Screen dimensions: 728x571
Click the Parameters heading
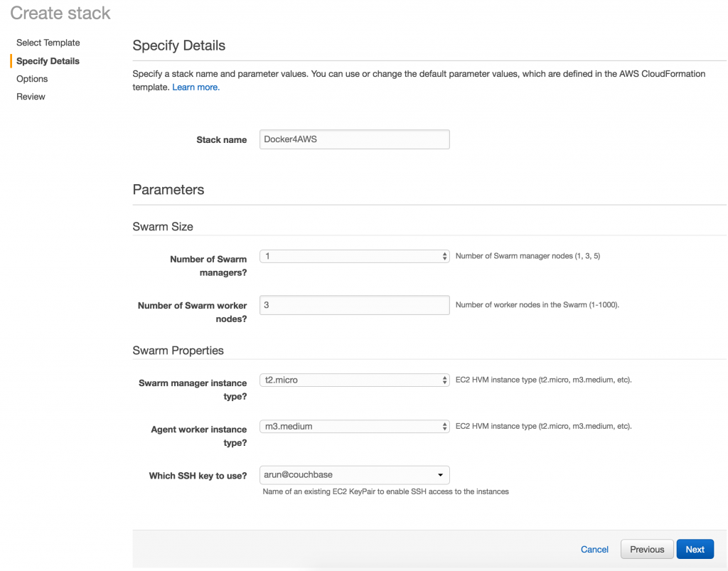(168, 189)
